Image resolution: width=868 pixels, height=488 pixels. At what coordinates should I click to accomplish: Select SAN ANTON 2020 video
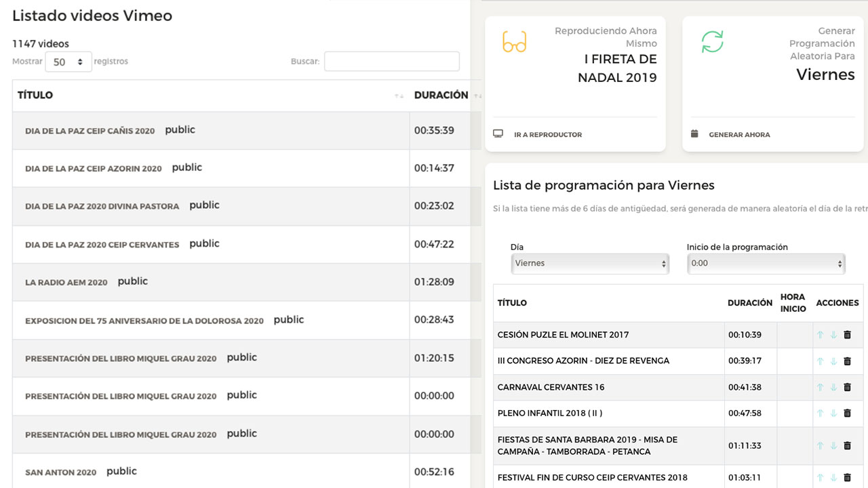61,472
